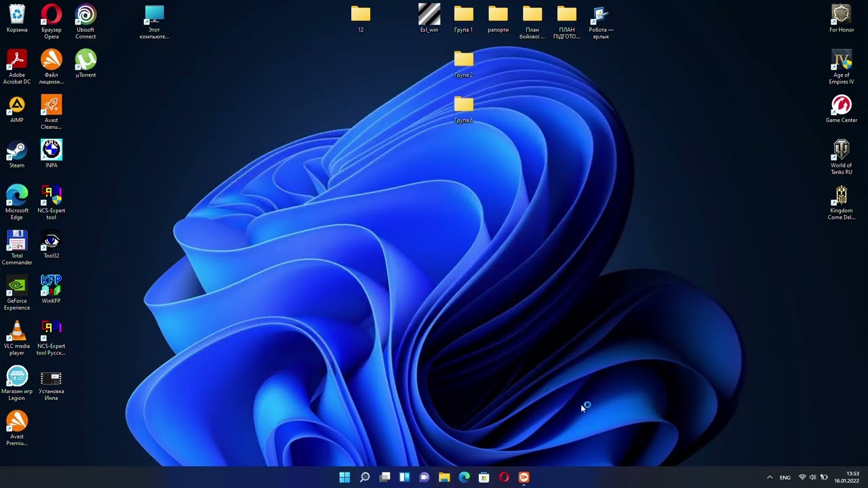Select the Microsoft Edge desktop icon
Viewport: 868px width, 488px height.
pyautogui.click(x=17, y=203)
